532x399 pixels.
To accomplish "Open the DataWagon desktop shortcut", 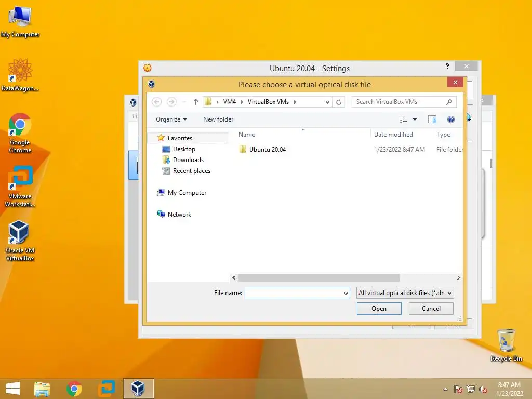I will pyautogui.click(x=20, y=75).
